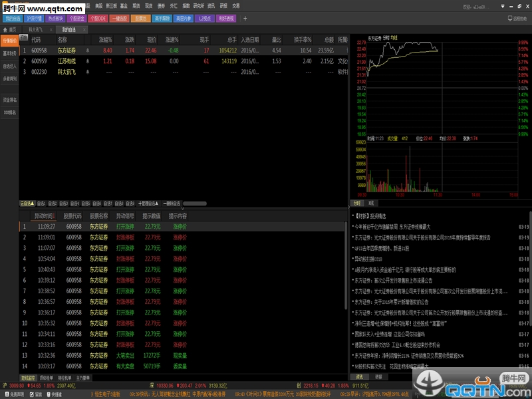Open news 今年首迎千亿市值解禁周 东方证券规模最大
This screenshot has width=532, height=399.
tap(392, 227)
